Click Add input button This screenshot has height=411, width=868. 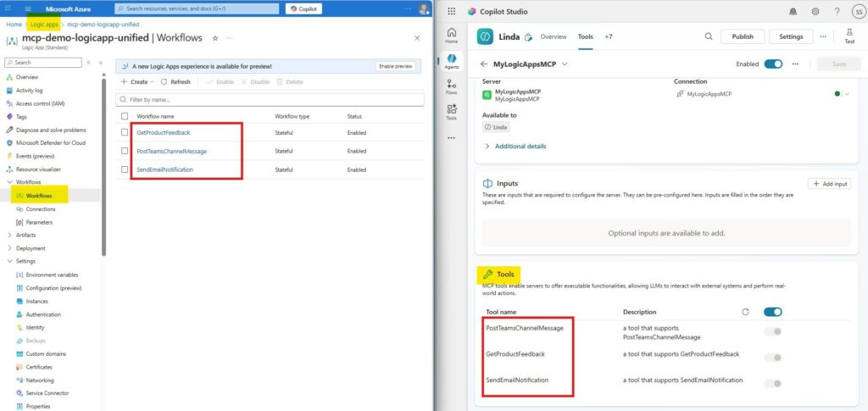tap(829, 184)
